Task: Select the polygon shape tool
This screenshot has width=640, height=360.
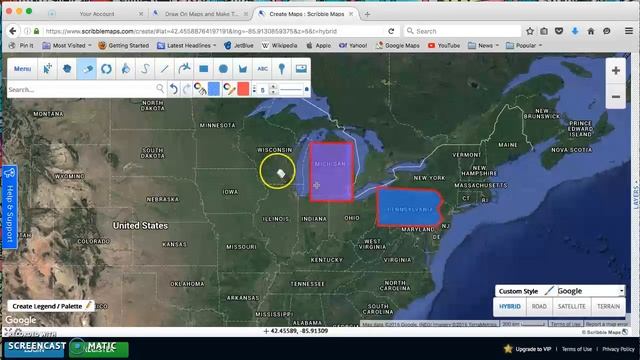Action: (67, 69)
